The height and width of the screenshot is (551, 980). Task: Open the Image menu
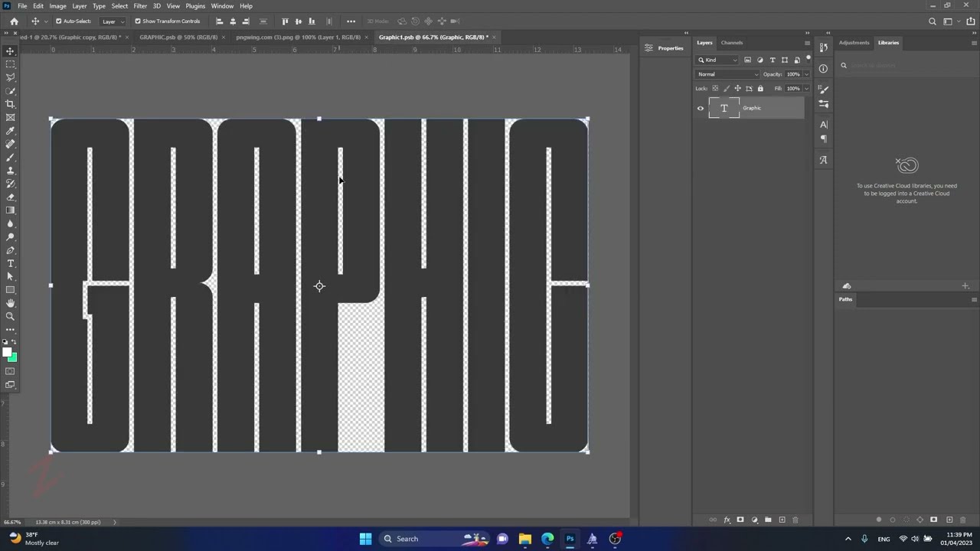click(x=57, y=6)
